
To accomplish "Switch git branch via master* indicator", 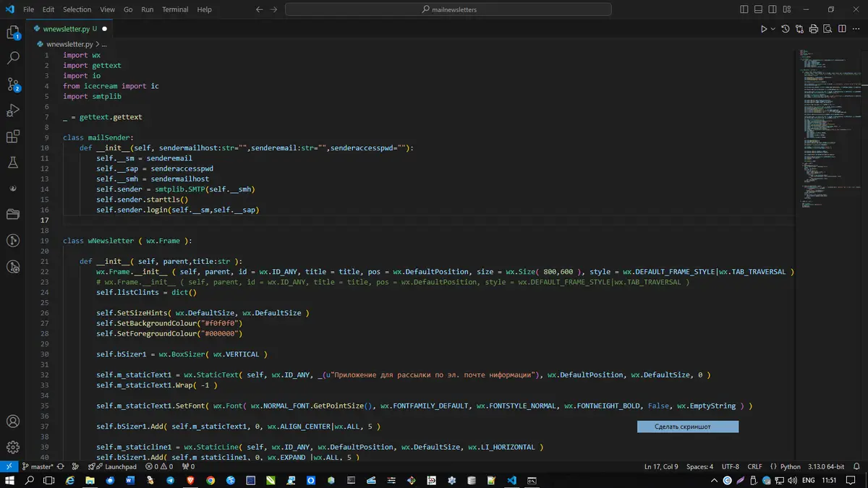I will tap(38, 467).
